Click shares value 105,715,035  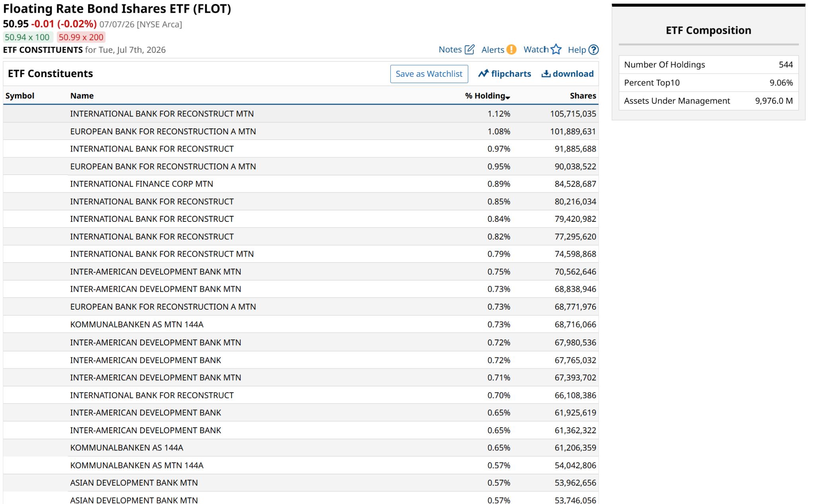573,114
